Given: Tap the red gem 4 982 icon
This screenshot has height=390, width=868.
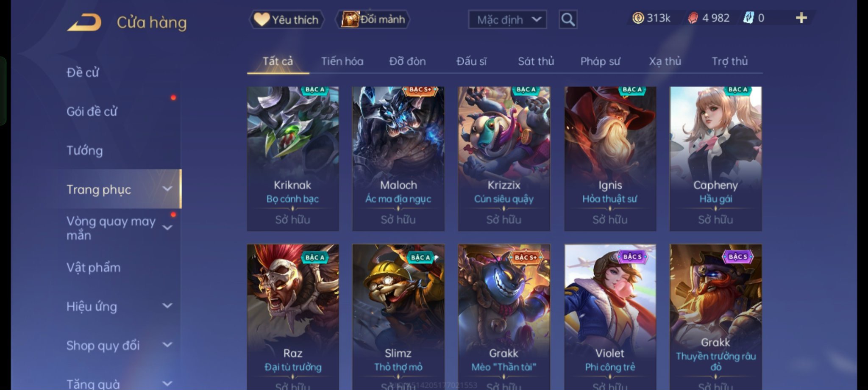Looking at the screenshot, I should tap(693, 18).
